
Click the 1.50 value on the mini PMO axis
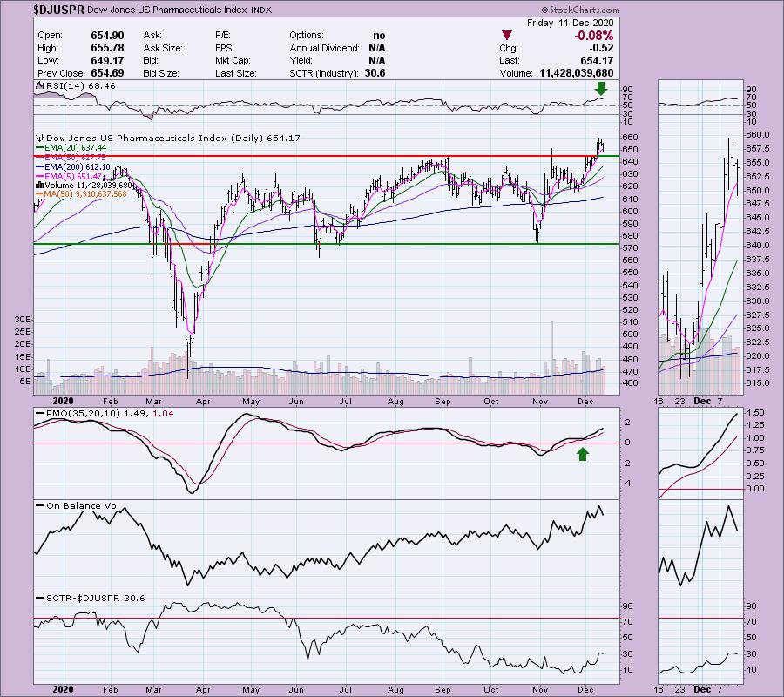pyautogui.click(x=754, y=413)
